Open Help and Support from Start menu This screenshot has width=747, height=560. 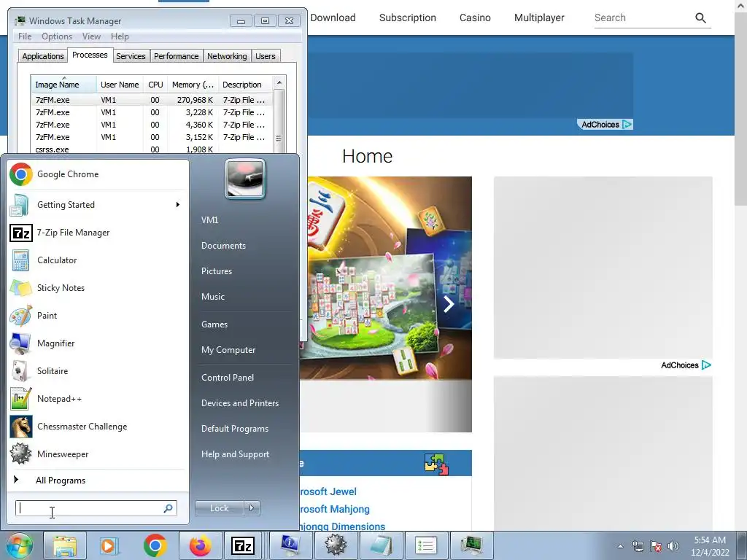click(235, 454)
